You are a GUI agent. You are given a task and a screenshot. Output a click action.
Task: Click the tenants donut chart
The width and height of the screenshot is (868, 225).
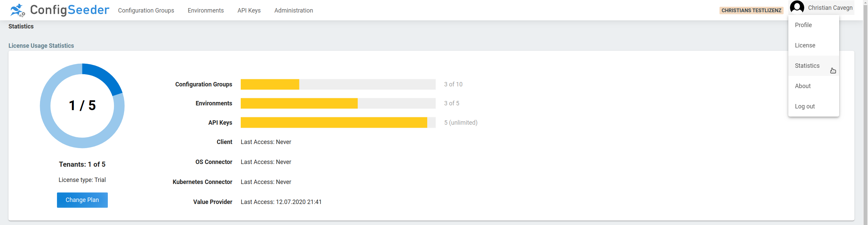(82, 105)
